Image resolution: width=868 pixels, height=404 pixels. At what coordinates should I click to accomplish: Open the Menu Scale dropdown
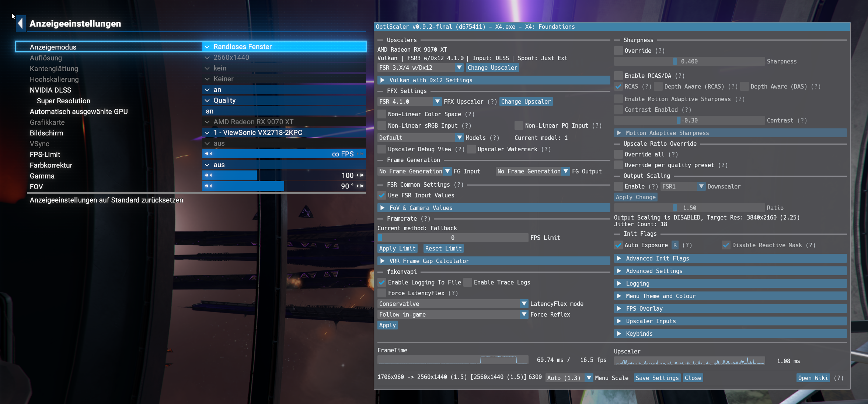569,378
